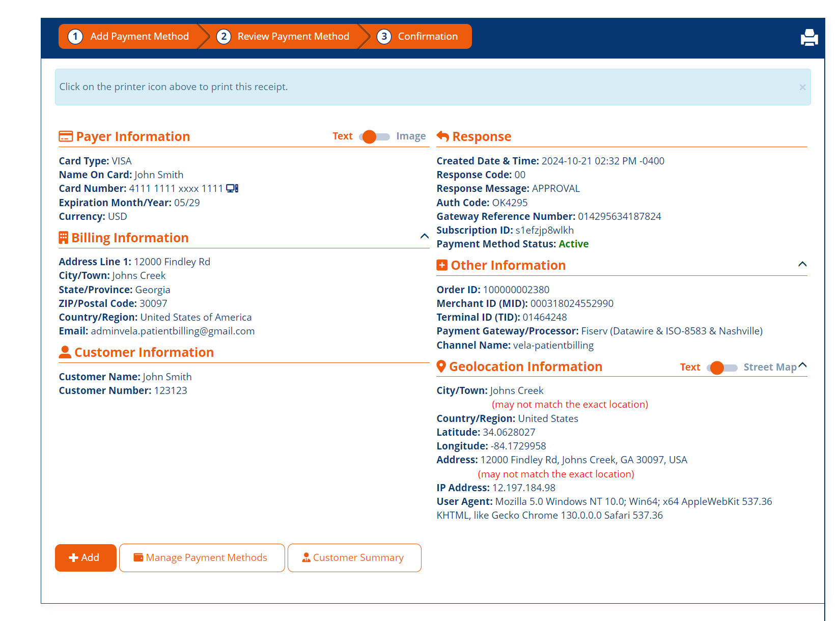
Task: Select the Image label in Payer Information
Action: (x=411, y=136)
